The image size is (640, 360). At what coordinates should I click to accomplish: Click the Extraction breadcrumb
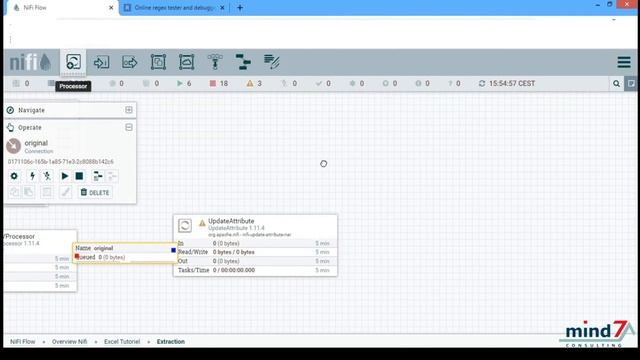coord(171,342)
